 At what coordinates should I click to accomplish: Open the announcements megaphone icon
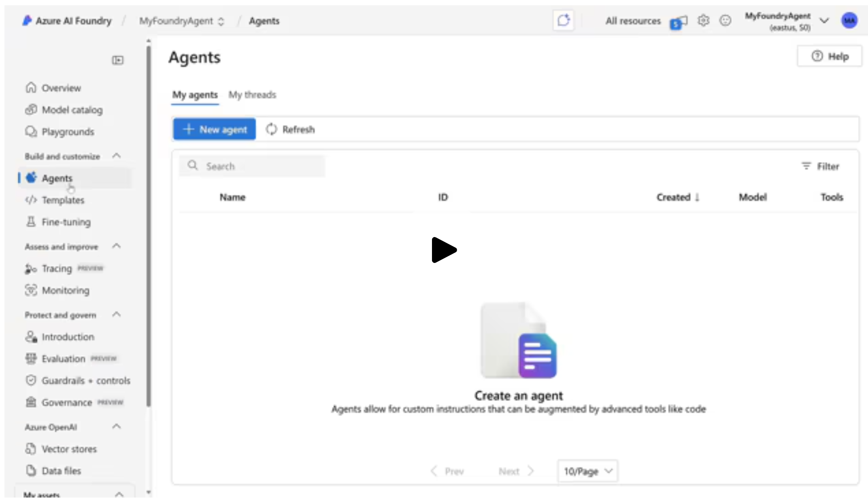[679, 22]
